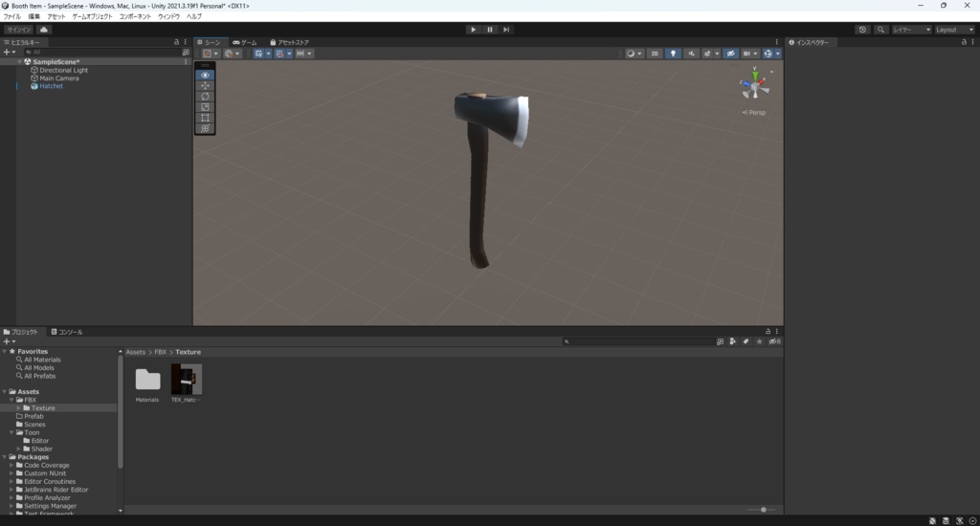The height and width of the screenshot is (526, 980).
Task: Click the global search magnifier icon
Action: pos(880,30)
